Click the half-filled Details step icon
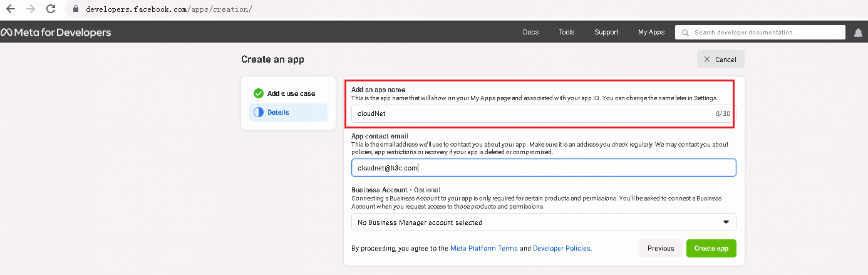 click(259, 113)
